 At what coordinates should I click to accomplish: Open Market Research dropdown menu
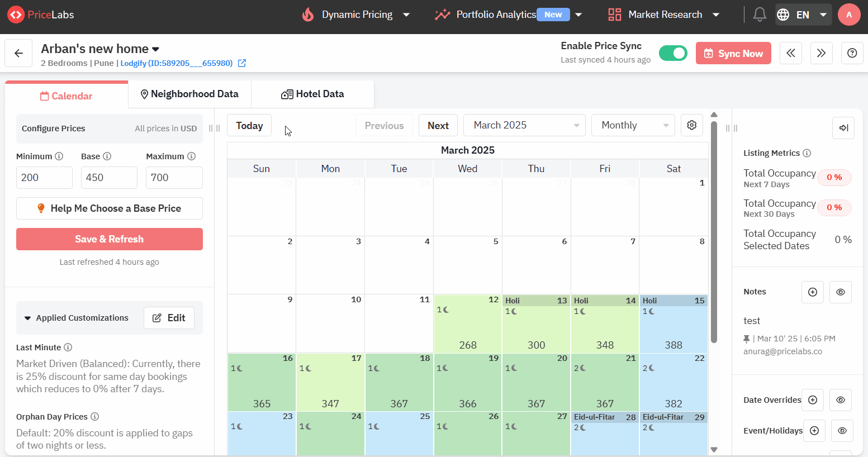664,15
